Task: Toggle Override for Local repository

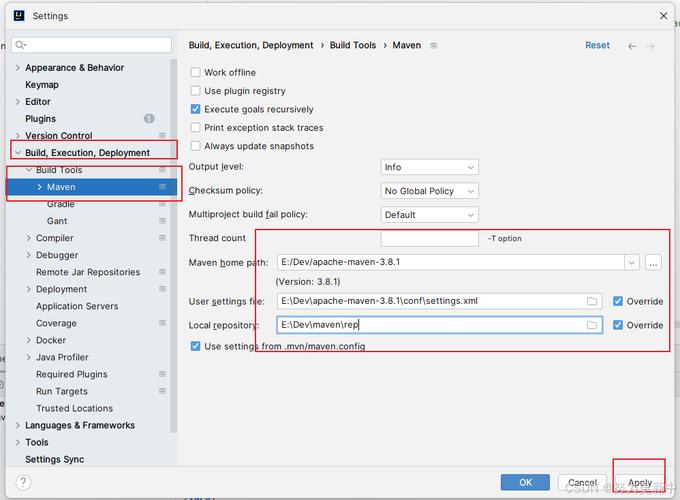Action: pyautogui.click(x=618, y=325)
